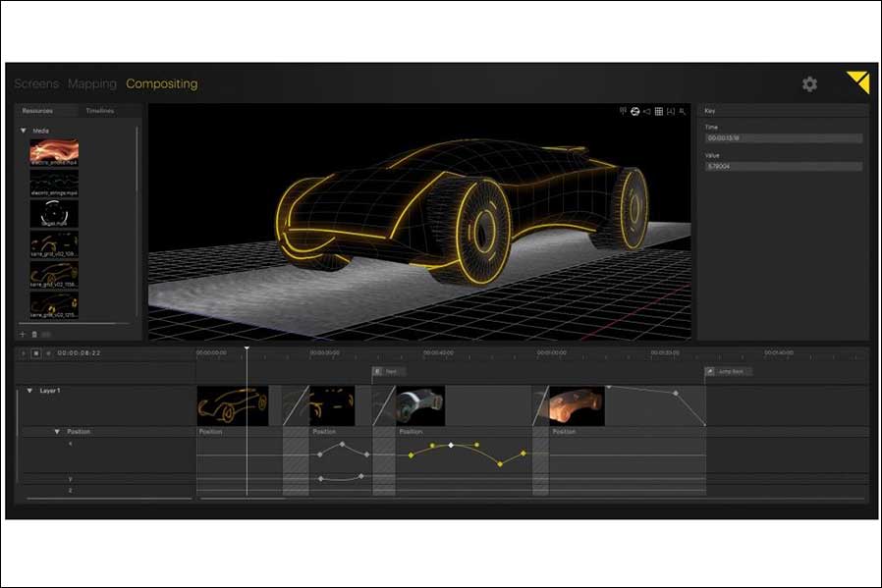Viewport: 882px width, 588px height.
Task: Click the Key Value input field
Action: [x=783, y=167]
